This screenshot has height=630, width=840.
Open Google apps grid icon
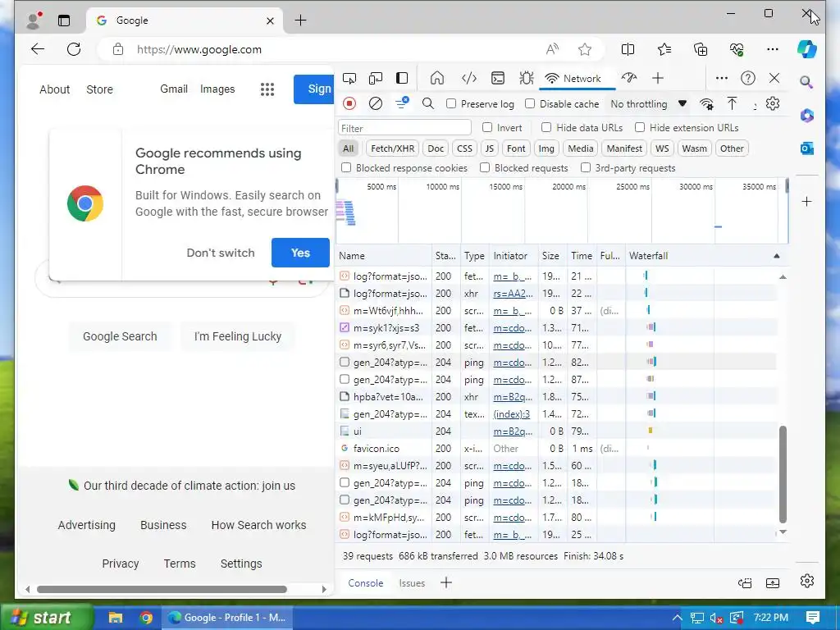tap(267, 89)
